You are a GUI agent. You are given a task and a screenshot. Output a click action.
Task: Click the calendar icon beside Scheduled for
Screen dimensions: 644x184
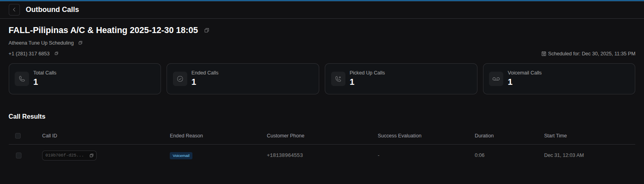pos(544,53)
